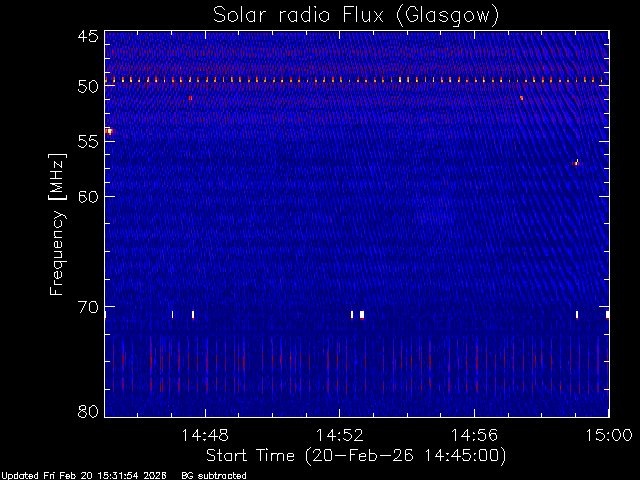The width and height of the screenshot is (640, 480).
Task: Click the bright burst near 54 MHz at left edge
Action: 109,131
